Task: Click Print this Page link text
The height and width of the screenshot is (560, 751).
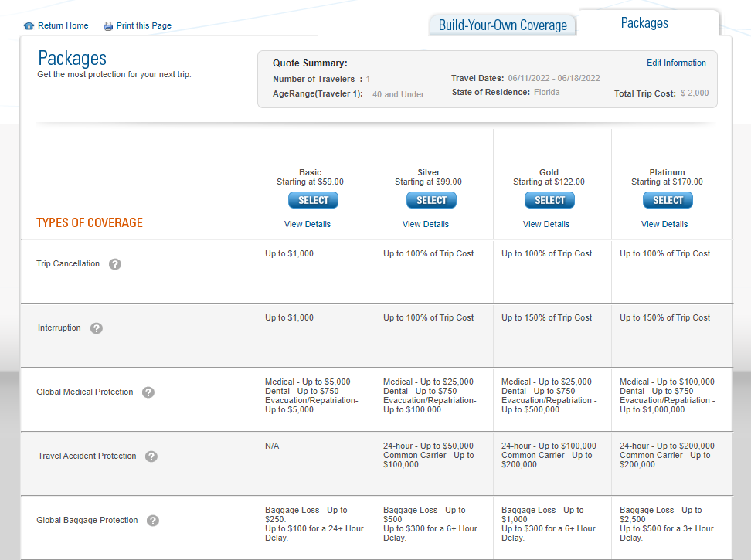Action: pos(144,25)
